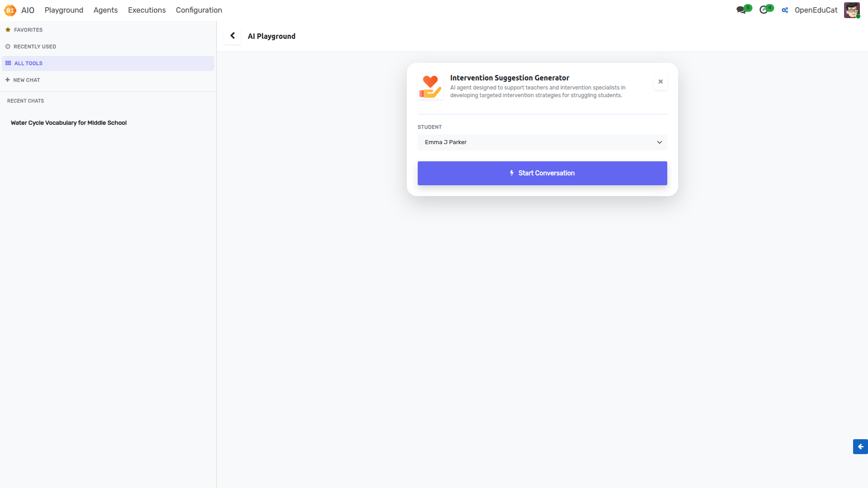
Task: Select All Tools in sidebar
Action: click(108, 63)
